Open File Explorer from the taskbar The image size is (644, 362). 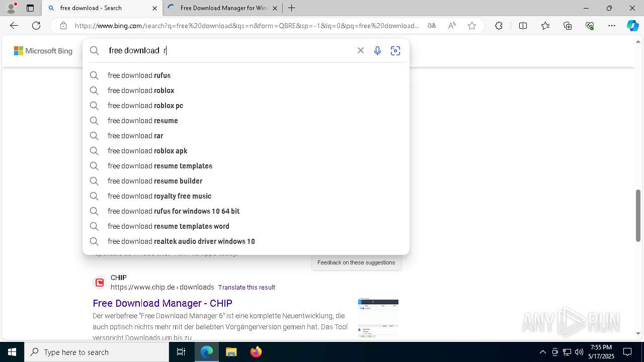pos(231,352)
